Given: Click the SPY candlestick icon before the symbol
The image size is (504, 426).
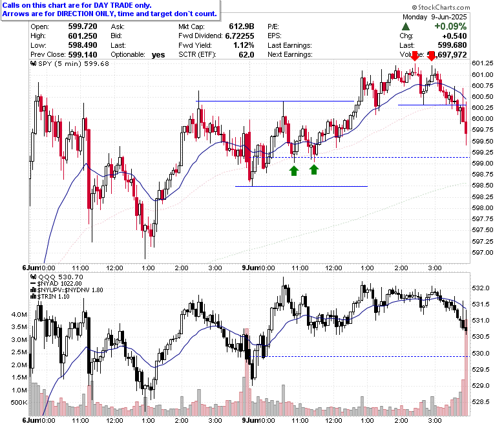Looking at the screenshot, I should tap(33, 63).
